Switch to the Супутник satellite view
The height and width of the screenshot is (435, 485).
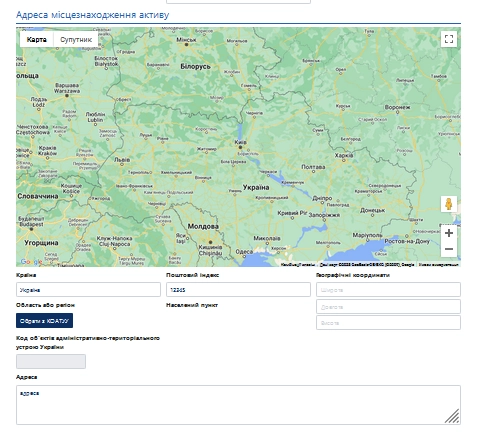(x=76, y=39)
